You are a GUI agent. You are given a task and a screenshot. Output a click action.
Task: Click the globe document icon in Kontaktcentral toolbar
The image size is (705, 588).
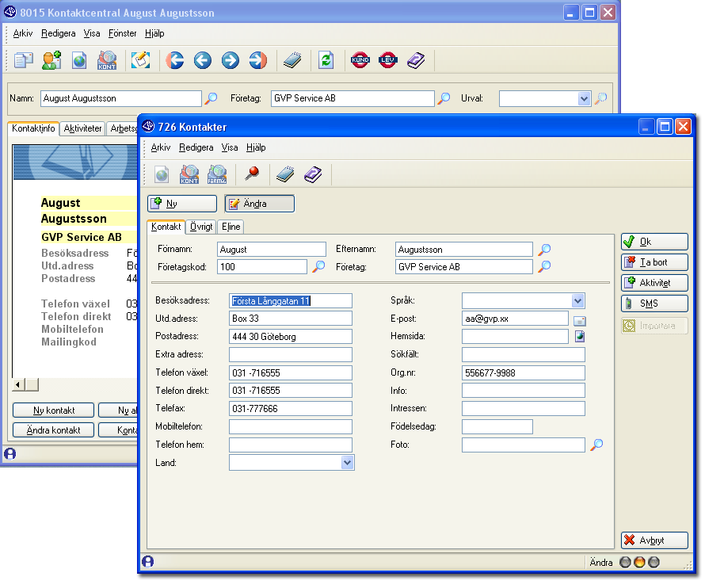point(79,60)
